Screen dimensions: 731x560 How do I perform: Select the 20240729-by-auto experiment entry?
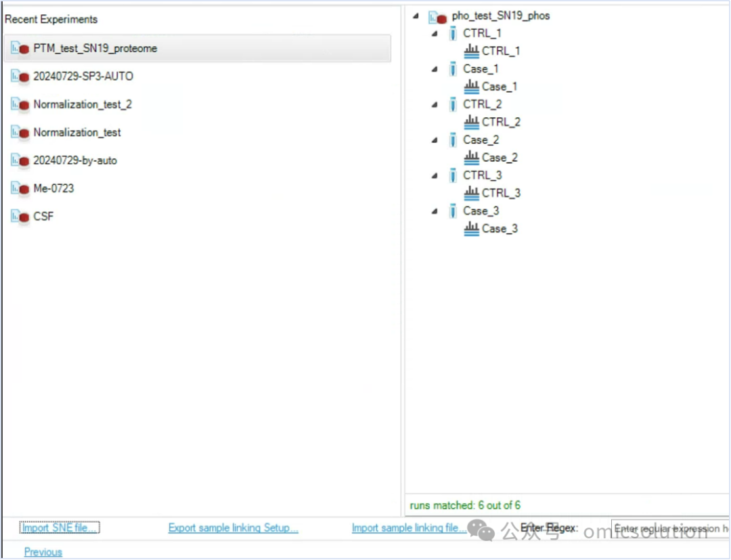coord(75,160)
